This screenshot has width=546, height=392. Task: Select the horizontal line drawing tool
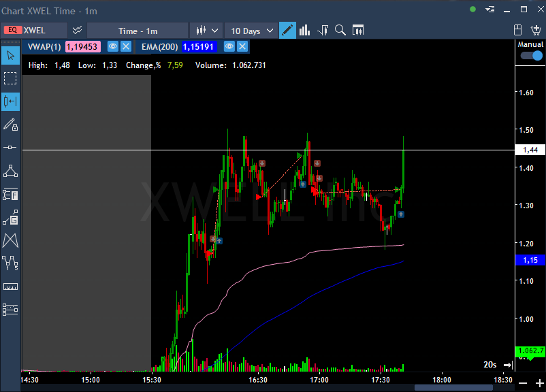[x=10, y=148]
